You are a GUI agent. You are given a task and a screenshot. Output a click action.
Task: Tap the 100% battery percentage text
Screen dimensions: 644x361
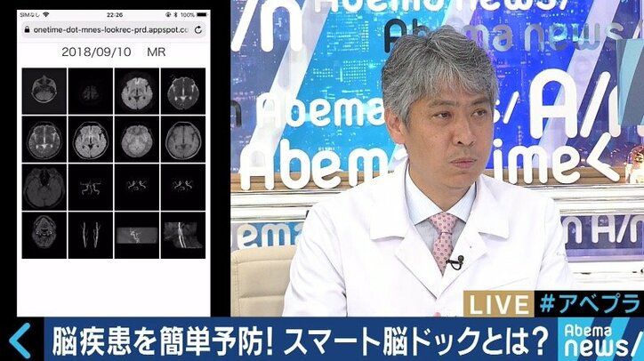[x=188, y=15]
